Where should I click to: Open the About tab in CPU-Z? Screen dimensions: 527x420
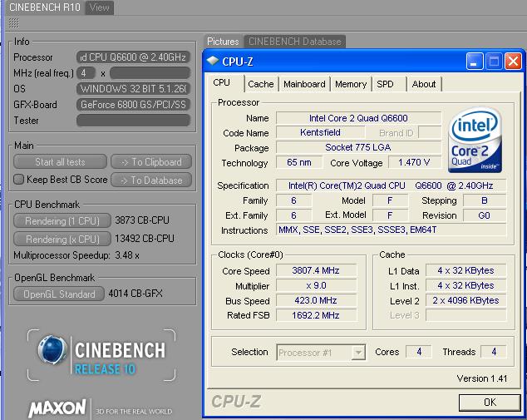click(x=424, y=84)
